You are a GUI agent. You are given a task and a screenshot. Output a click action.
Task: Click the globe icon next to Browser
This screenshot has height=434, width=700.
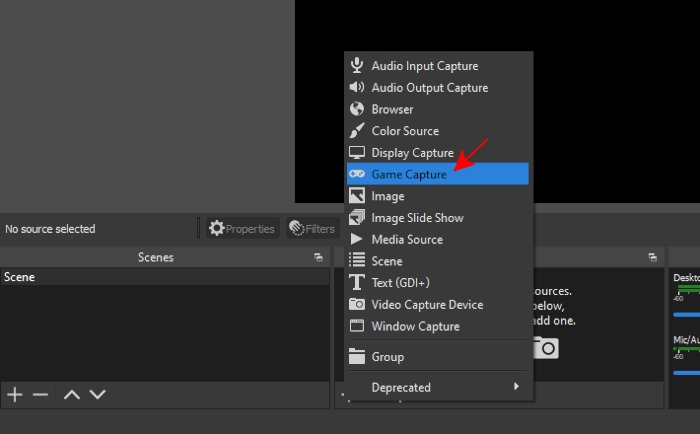[x=356, y=108]
